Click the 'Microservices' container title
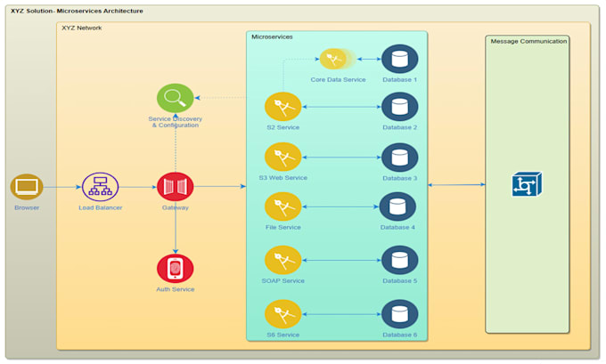The width and height of the screenshot is (606, 364). (272, 36)
